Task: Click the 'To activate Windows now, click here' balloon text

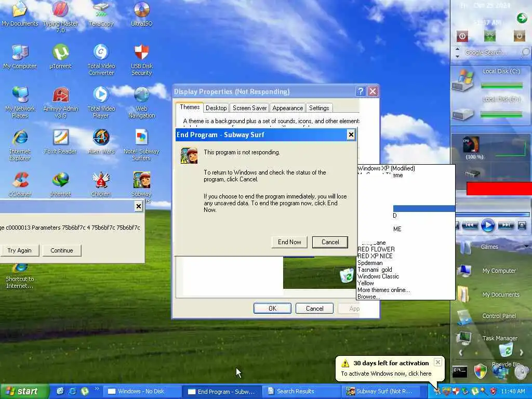Action: [386, 374]
